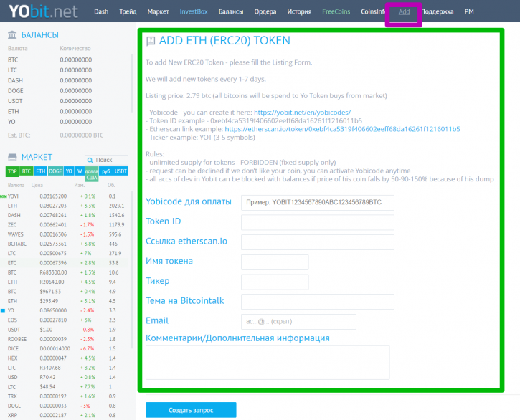Click the Тикер input field
The width and height of the screenshot is (520, 420).
pyautogui.click(x=275, y=282)
